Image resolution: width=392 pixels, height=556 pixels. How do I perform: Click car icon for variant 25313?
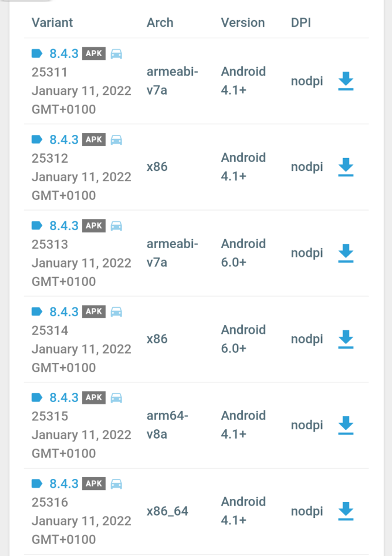point(116,226)
